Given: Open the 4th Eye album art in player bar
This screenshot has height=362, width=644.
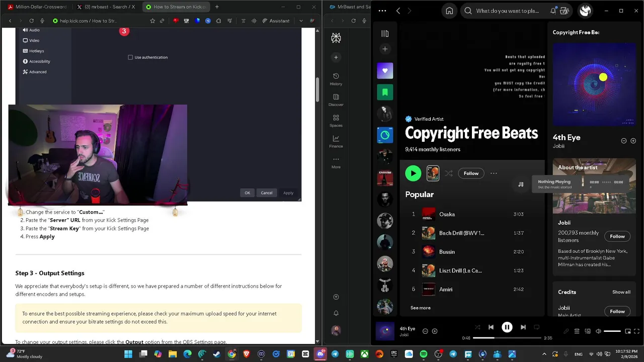Looking at the screenshot, I should click(385, 331).
